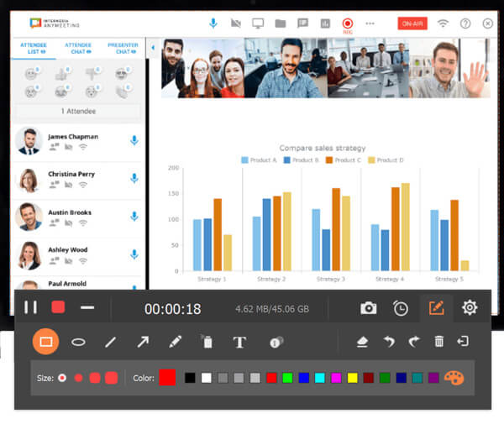The height and width of the screenshot is (424, 504).
Task: Open the polls chart icon
Action: click(x=325, y=24)
